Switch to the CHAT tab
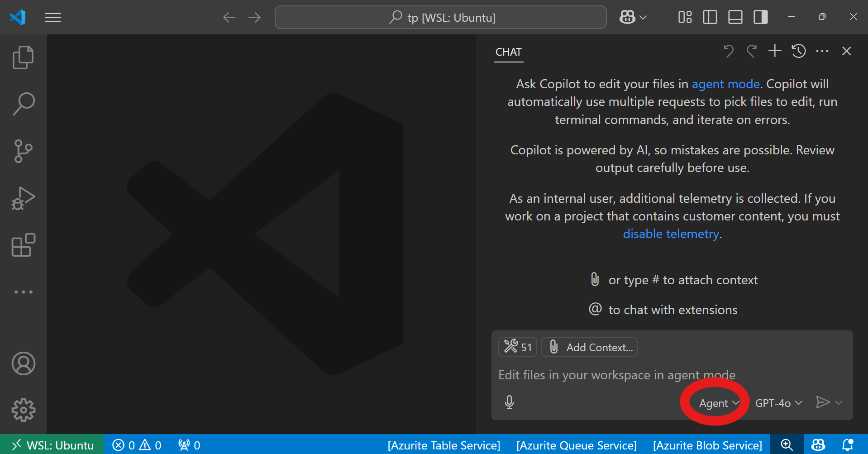The image size is (868, 454). pos(508,52)
